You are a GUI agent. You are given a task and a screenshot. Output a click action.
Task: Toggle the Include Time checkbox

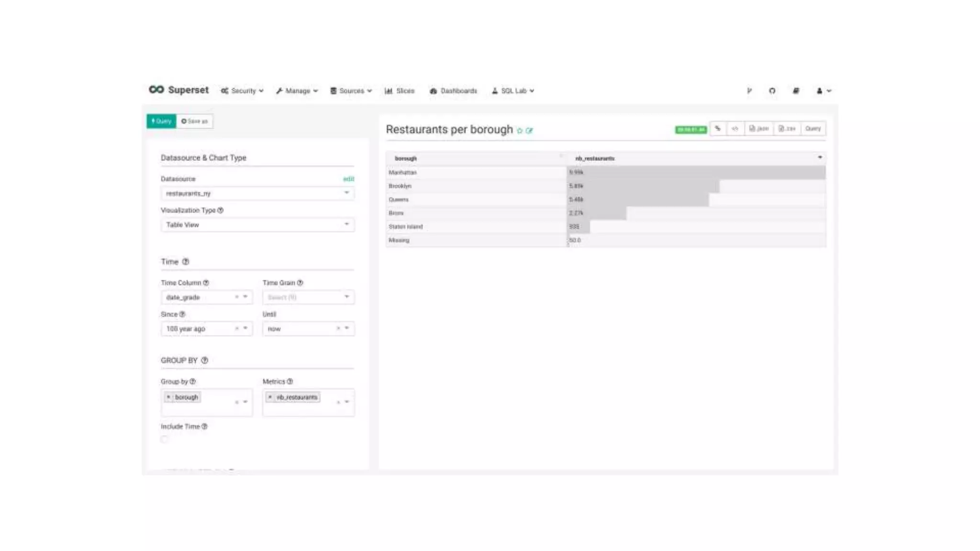click(x=165, y=439)
